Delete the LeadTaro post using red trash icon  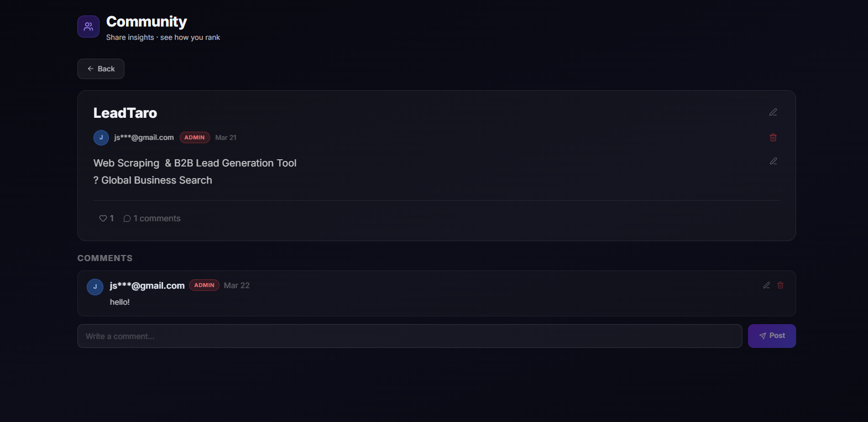(x=773, y=137)
